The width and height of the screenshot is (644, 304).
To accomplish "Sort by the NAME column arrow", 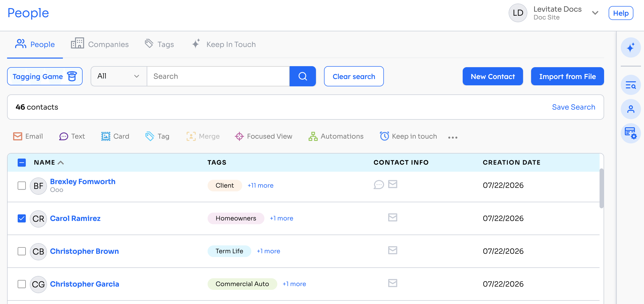I will pyautogui.click(x=61, y=163).
